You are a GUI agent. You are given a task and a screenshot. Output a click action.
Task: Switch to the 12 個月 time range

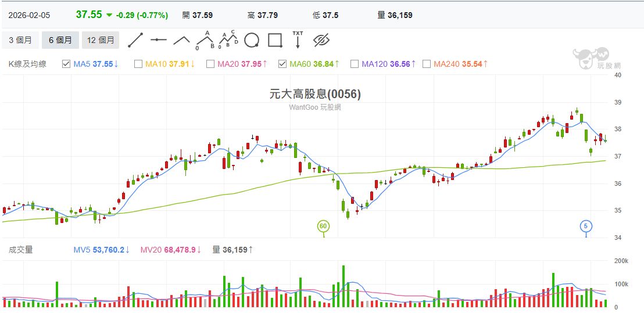pyautogui.click(x=100, y=40)
